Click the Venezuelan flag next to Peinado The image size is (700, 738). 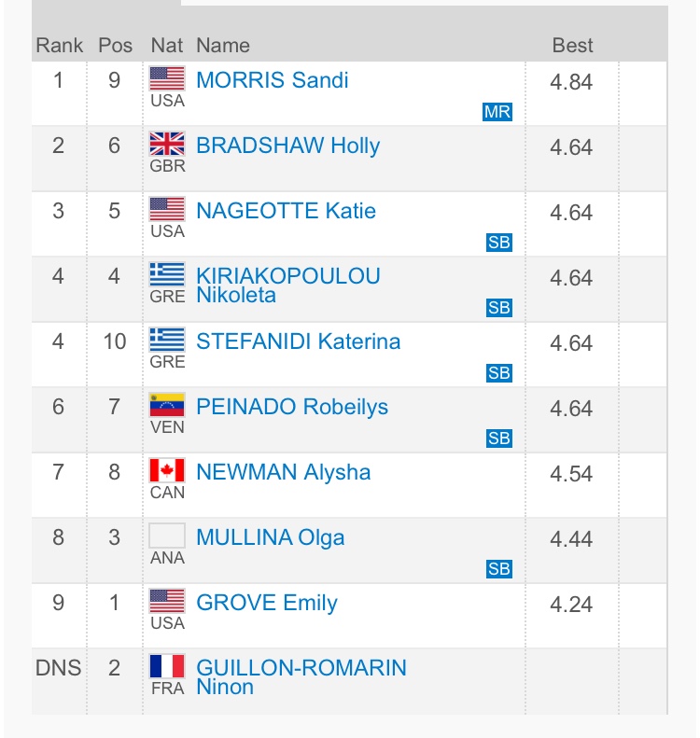pos(168,405)
